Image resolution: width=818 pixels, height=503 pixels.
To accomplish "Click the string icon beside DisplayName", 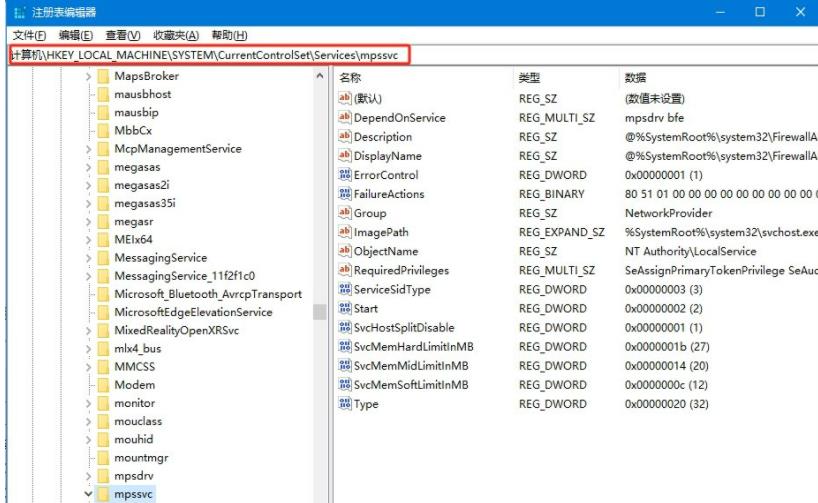I will pyautogui.click(x=344, y=155).
